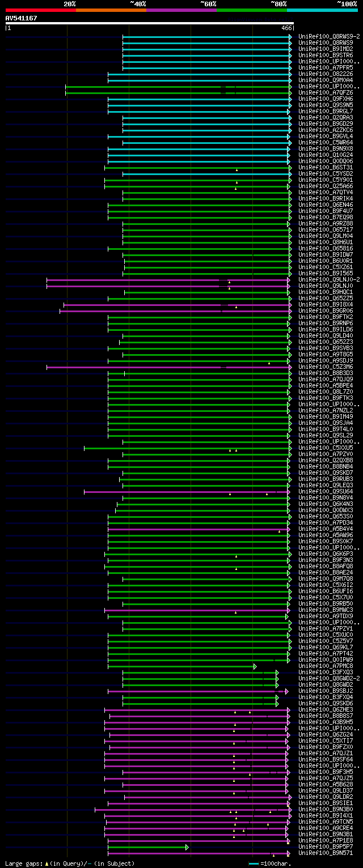Viewport: 363px width, 868px height.
Task: Select label UniRef100_B9RGL7
Action: coord(326,111)
